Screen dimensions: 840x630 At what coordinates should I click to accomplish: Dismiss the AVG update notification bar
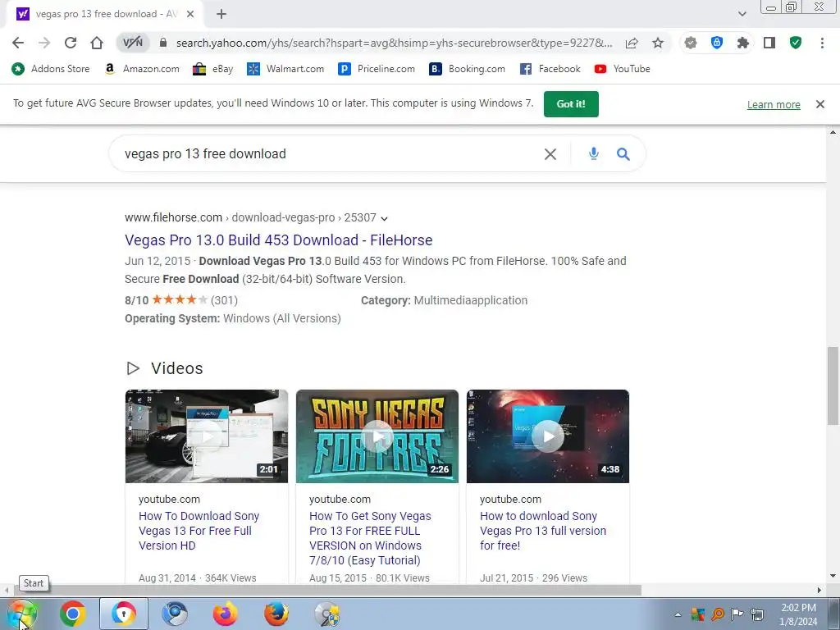(819, 104)
